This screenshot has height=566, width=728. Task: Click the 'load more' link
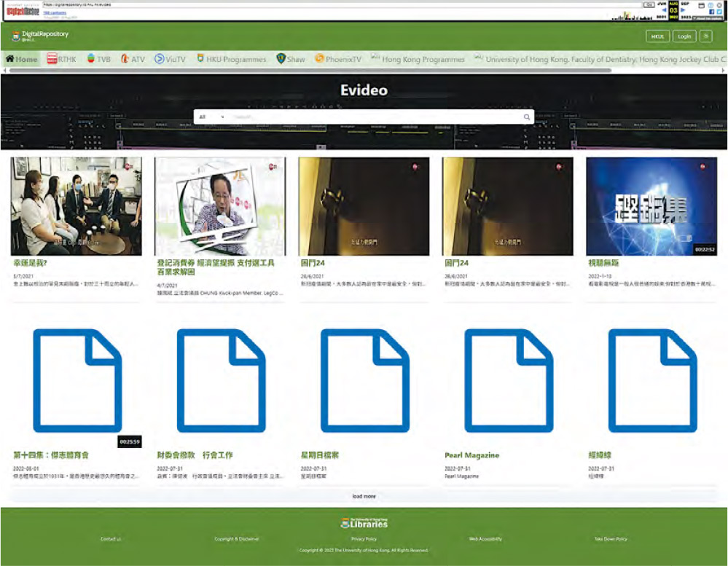click(x=364, y=496)
